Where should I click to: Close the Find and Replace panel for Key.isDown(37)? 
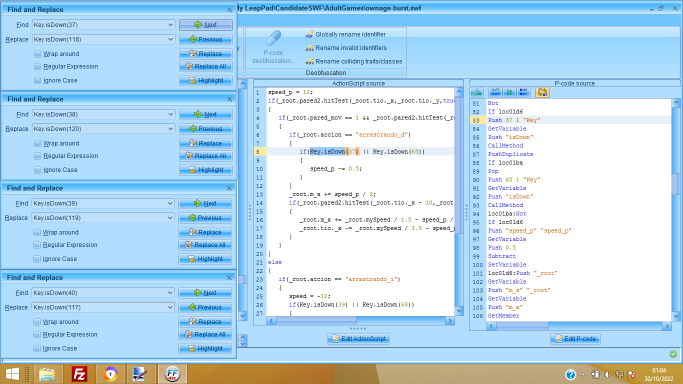[230, 10]
